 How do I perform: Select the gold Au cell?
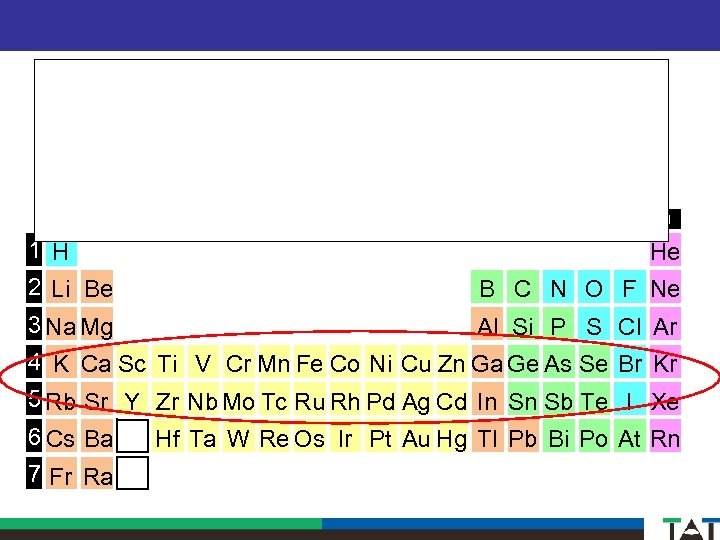coord(416,436)
